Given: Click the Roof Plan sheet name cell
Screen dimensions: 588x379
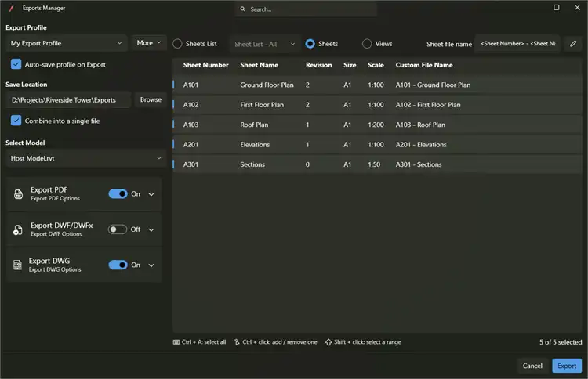Looking at the screenshot, I should click(x=254, y=125).
